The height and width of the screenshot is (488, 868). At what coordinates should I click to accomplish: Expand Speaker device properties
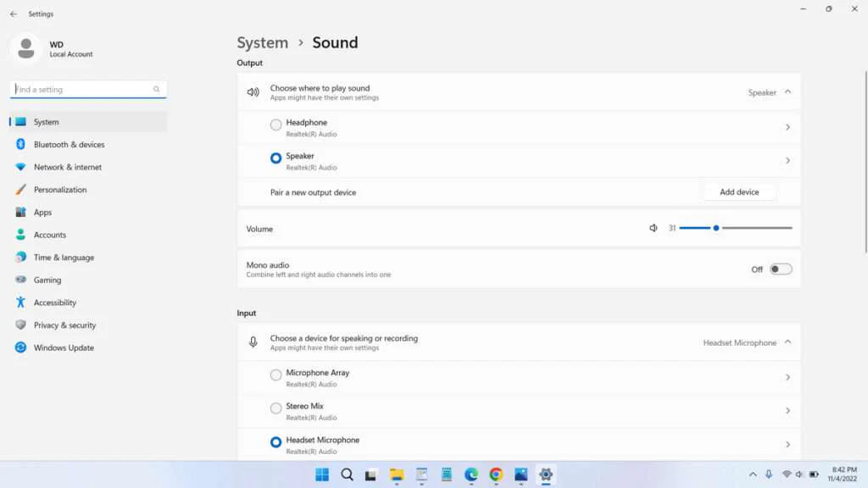787,160
